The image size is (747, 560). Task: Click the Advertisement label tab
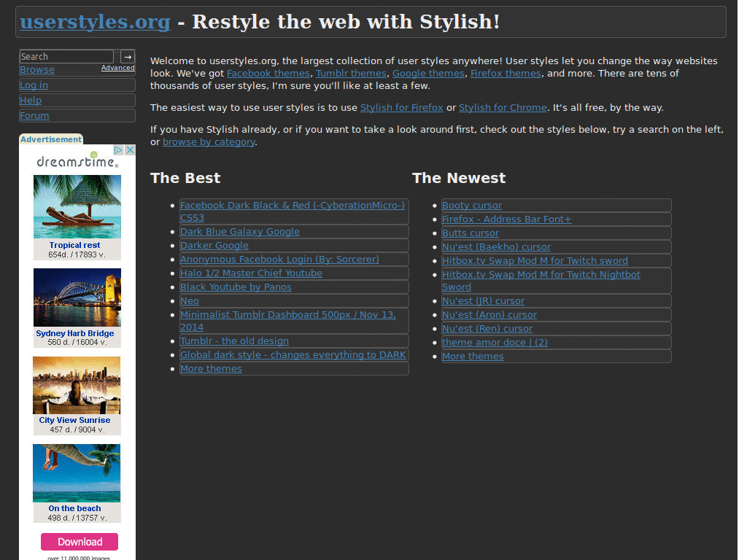point(51,139)
